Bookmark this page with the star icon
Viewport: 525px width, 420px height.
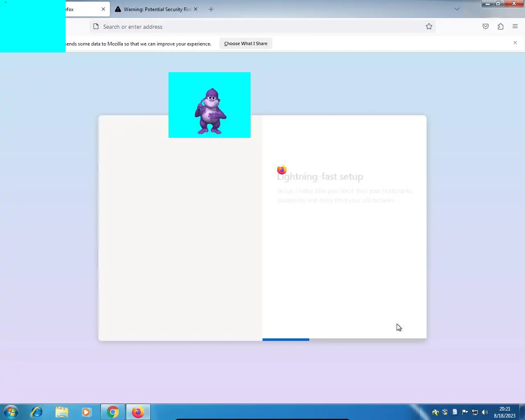point(429,27)
